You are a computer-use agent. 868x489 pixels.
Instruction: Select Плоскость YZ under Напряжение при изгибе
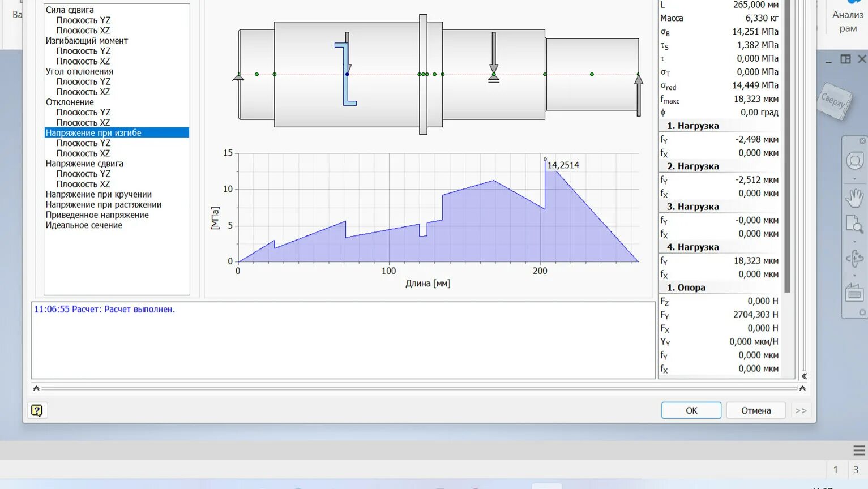[x=83, y=143]
